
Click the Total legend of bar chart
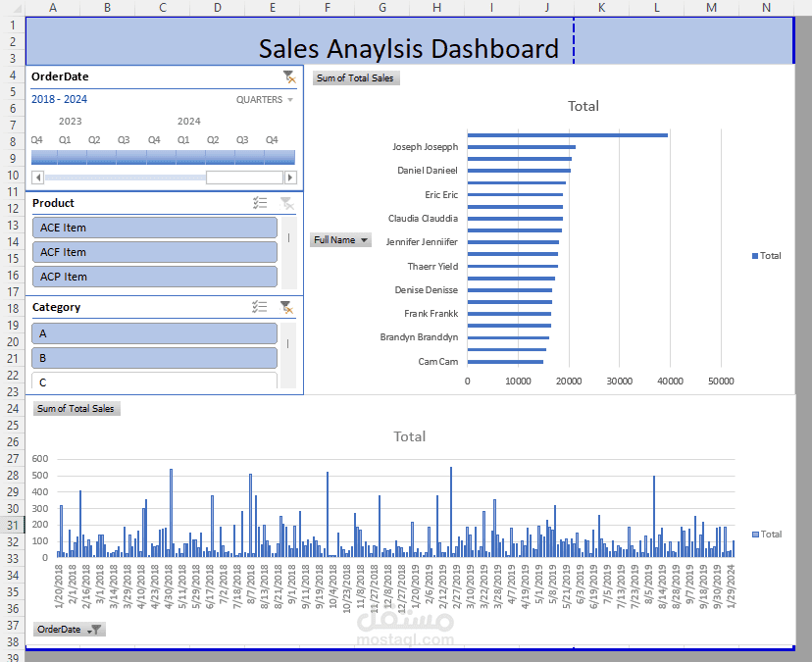click(x=767, y=256)
